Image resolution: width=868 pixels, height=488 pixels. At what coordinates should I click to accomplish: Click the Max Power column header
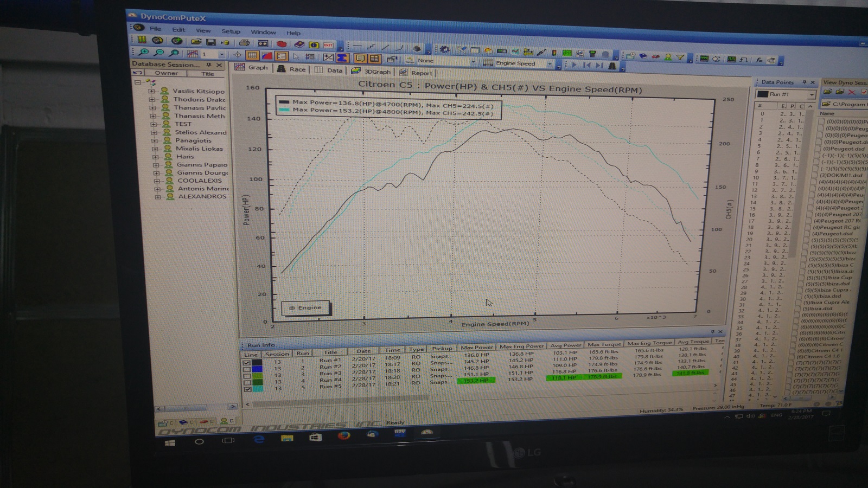coord(477,347)
